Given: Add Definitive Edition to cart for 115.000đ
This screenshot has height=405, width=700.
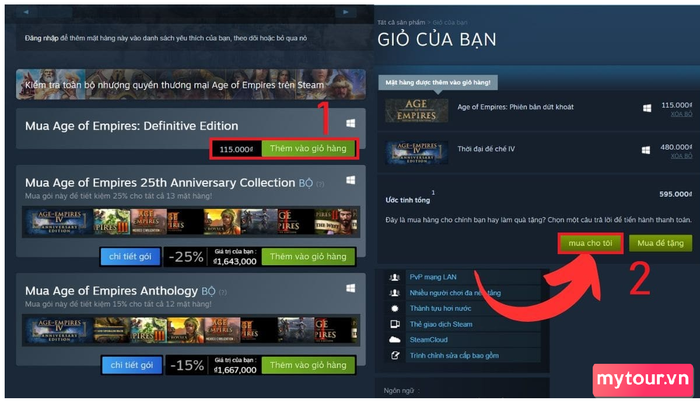Looking at the screenshot, I should click(x=308, y=149).
